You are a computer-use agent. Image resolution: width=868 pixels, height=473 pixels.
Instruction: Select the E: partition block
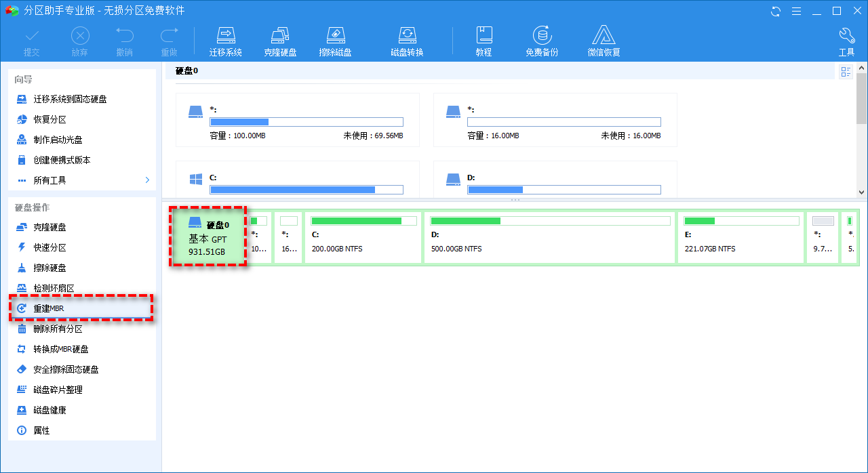(x=739, y=237)
